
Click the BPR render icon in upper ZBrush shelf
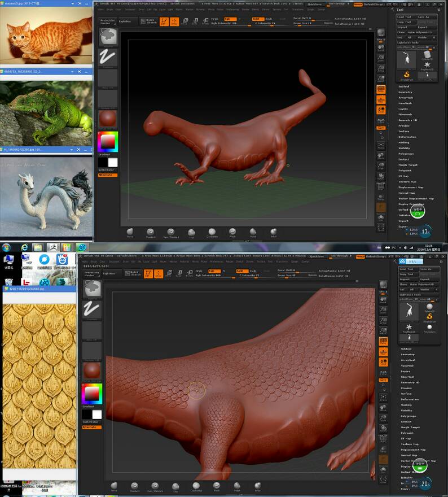tap(381, 32)
